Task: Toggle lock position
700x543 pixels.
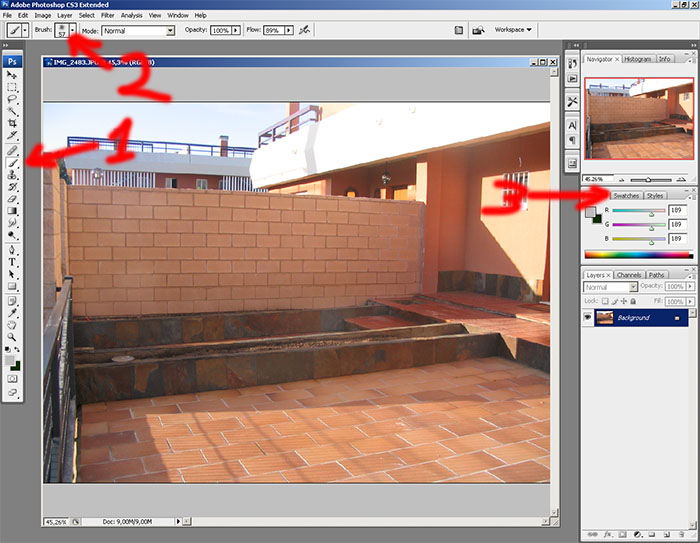Action: tap(624, 301)
